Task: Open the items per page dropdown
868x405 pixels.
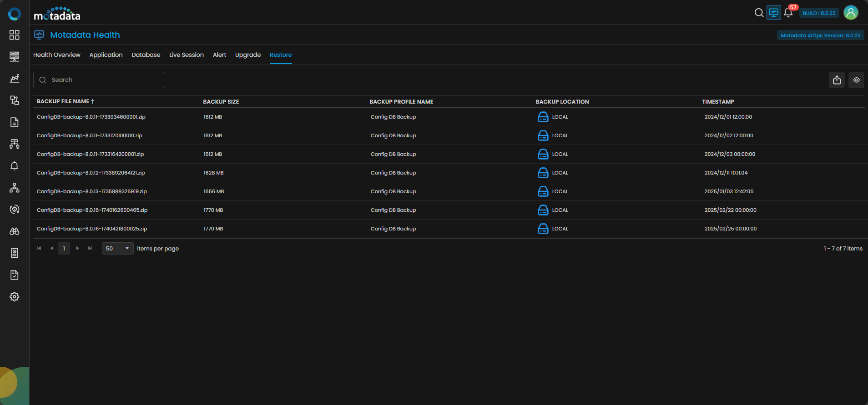Action: tap(117, 249)
